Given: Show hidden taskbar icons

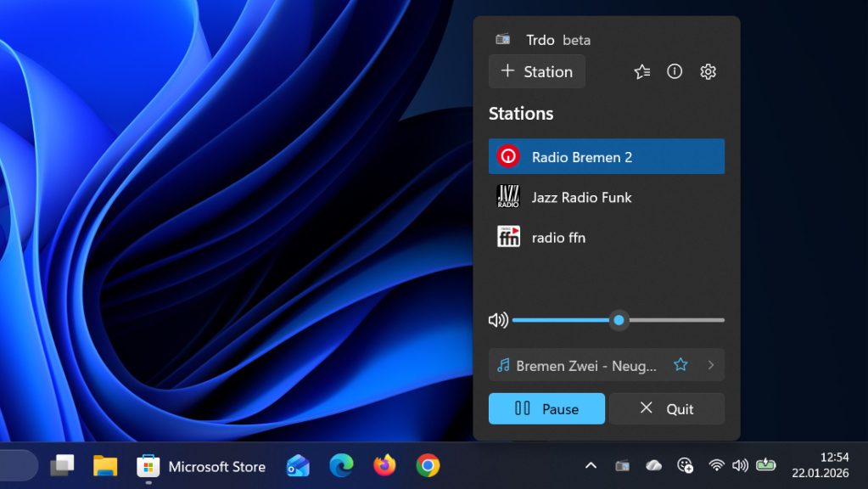Looking at the screenshot, I should pos(590,465).
